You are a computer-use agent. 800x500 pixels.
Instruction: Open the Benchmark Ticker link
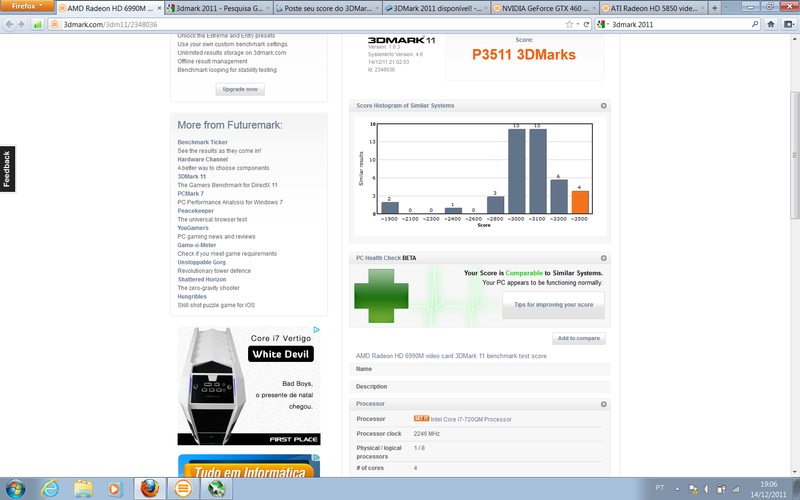click(x=203, y=142)
